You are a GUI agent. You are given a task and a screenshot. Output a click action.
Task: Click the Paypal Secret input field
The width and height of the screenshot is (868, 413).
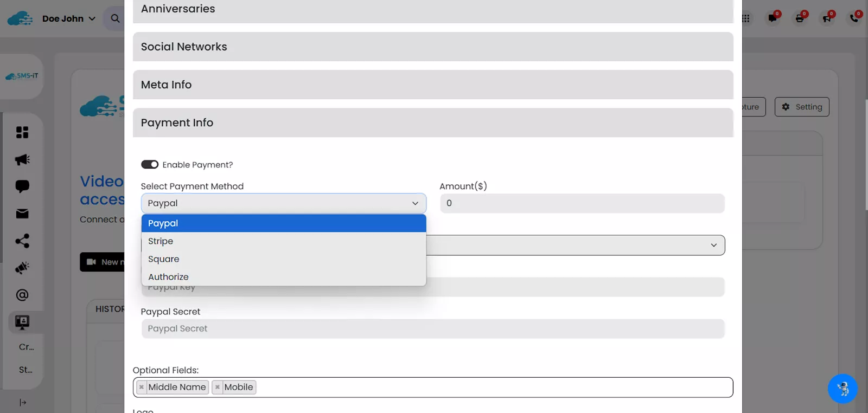pyautogui.click(x=432, y=328)
